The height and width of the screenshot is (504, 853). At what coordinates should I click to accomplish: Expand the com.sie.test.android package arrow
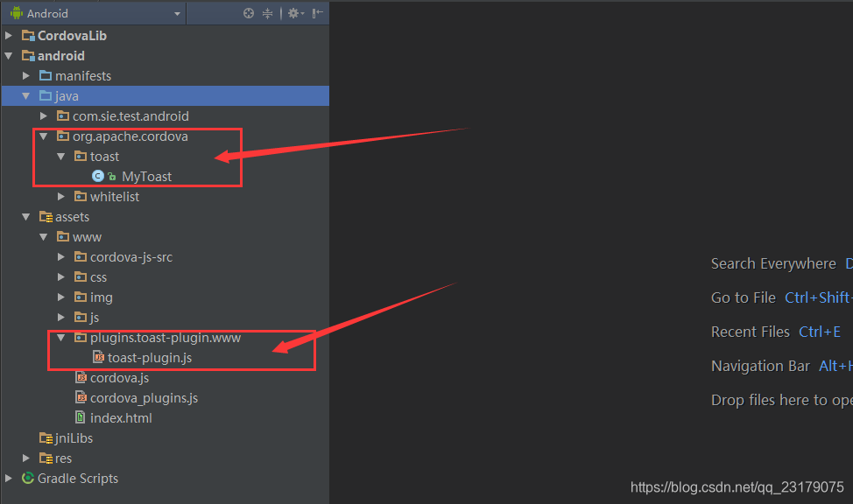tap(44, 116)
